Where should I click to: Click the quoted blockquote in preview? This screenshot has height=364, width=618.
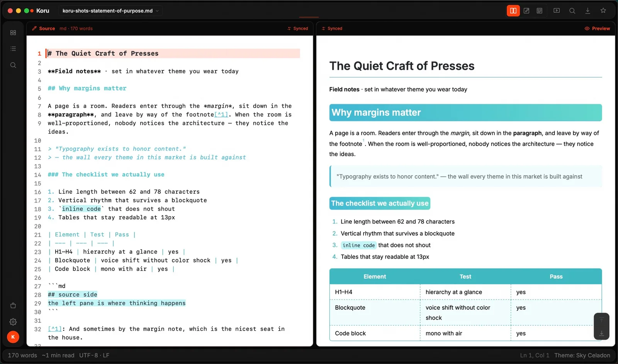pos(466,176)
